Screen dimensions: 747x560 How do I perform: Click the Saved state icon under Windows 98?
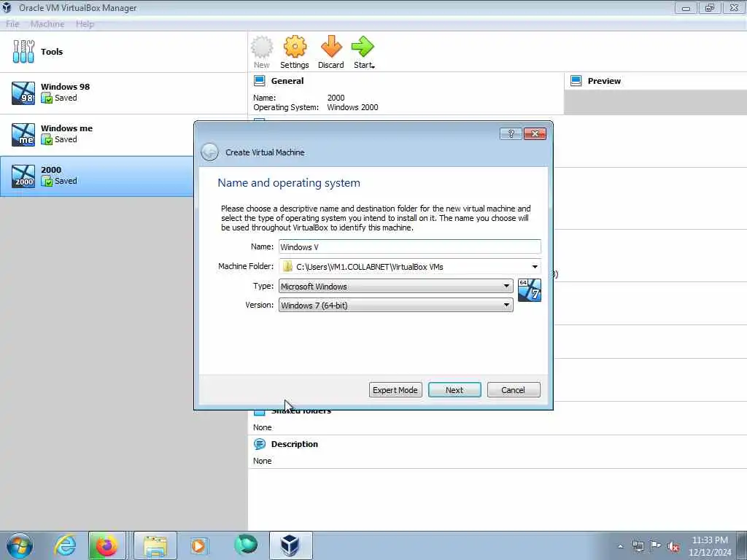pos(47,98)
